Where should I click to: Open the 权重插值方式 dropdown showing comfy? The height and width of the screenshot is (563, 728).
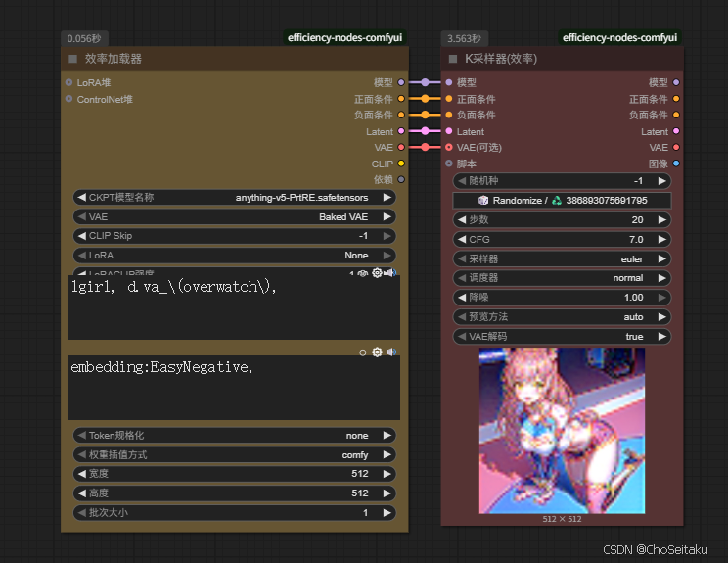(235, 454)
